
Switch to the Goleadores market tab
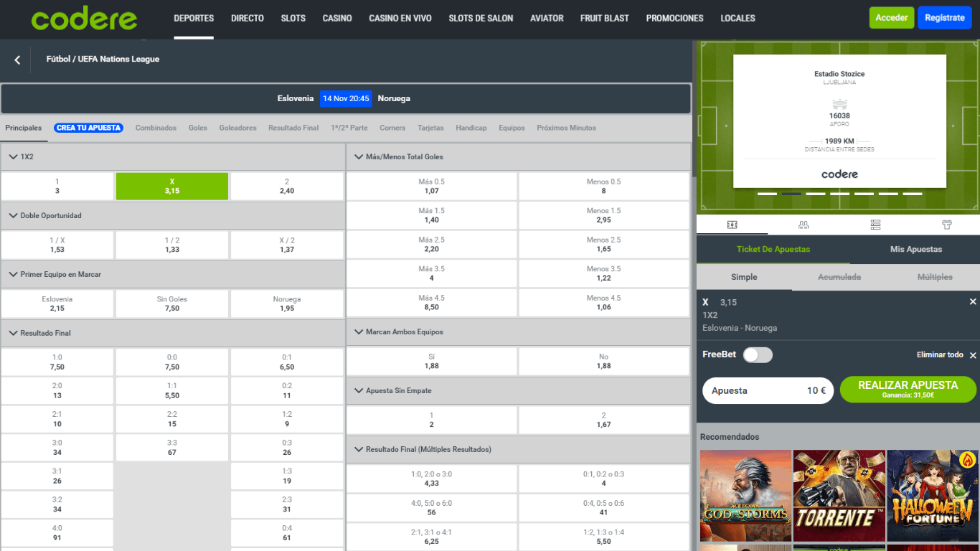click(x=237, y=128)
